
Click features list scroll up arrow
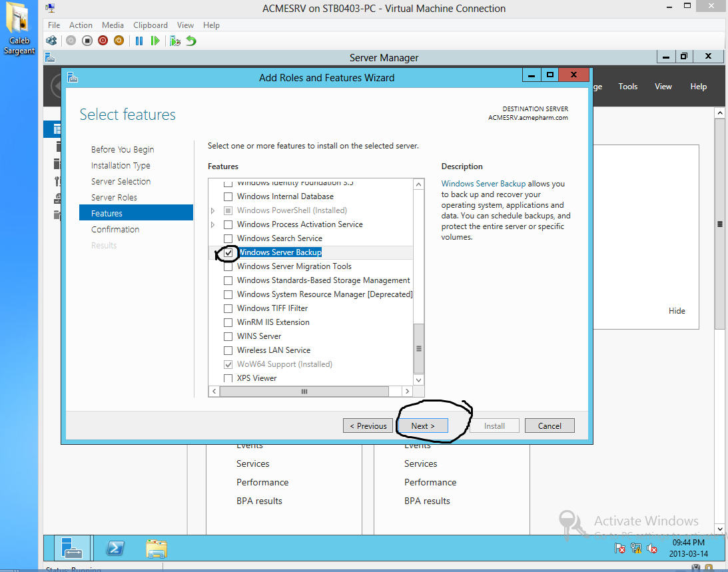point(418,184)
